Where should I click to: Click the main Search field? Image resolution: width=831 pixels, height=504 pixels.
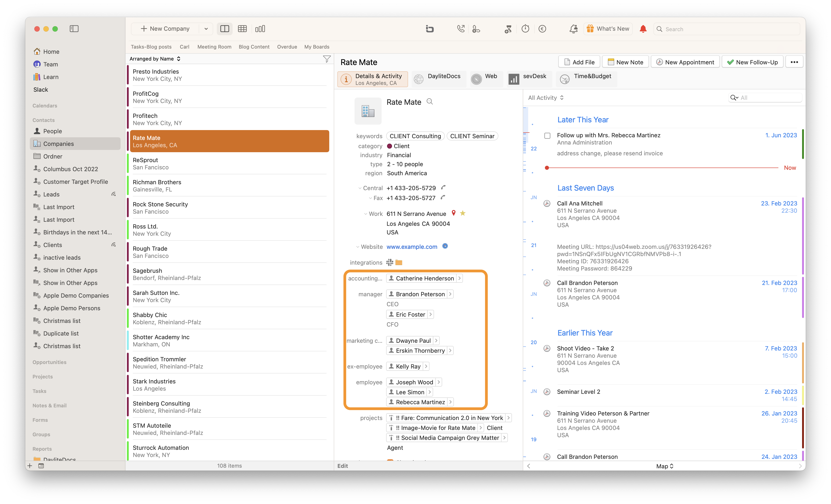(x=727, y=29)
